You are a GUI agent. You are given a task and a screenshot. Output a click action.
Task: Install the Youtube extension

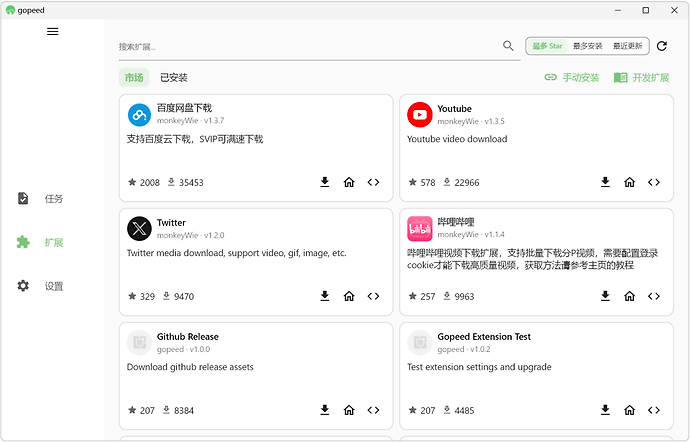pos(606,182)
